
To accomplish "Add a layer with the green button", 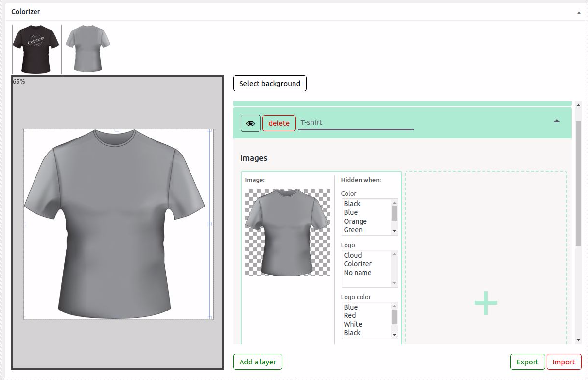I will [258, 362].
